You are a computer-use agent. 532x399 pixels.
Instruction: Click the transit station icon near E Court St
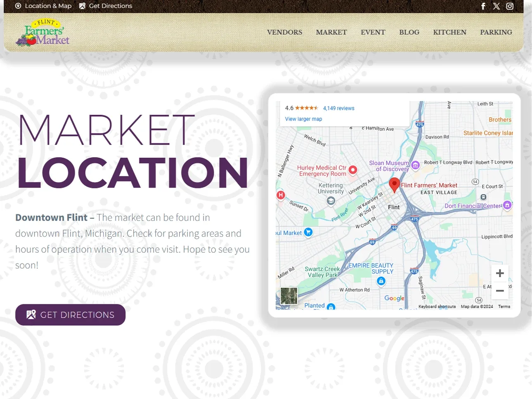(483, 197)
